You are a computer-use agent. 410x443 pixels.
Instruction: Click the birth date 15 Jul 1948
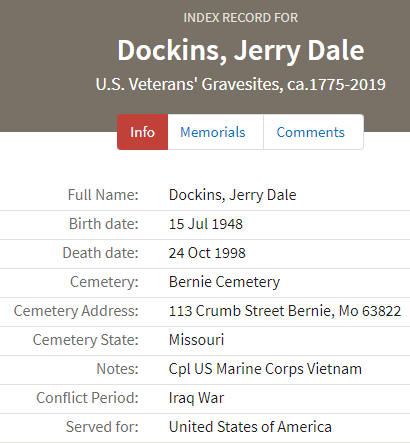(x=206, y=224)
